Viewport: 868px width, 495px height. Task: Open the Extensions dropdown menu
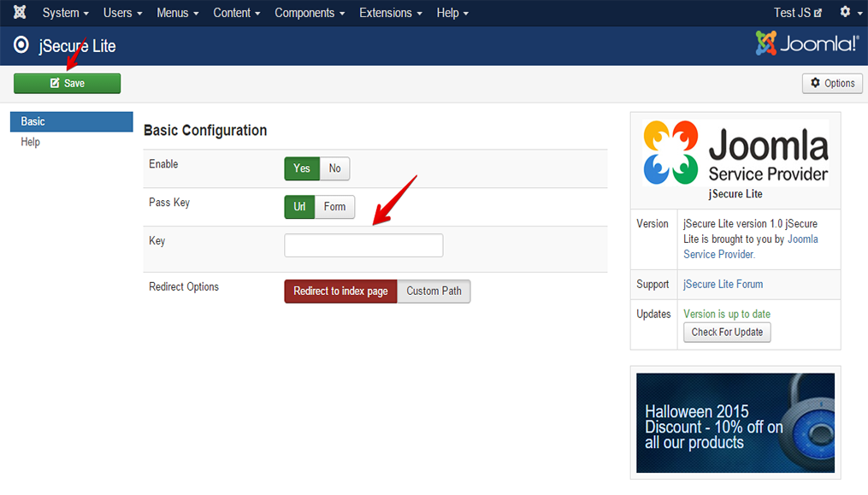[390, 13]
